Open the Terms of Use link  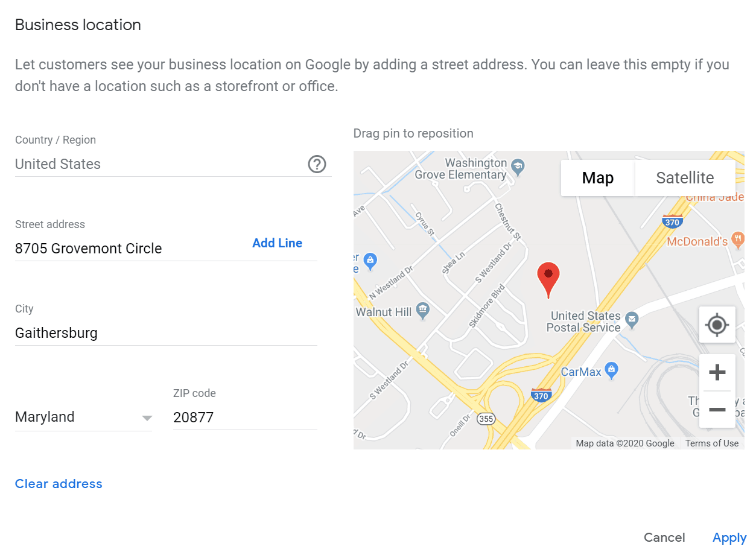pyautogui.click(x=712, y=443)
